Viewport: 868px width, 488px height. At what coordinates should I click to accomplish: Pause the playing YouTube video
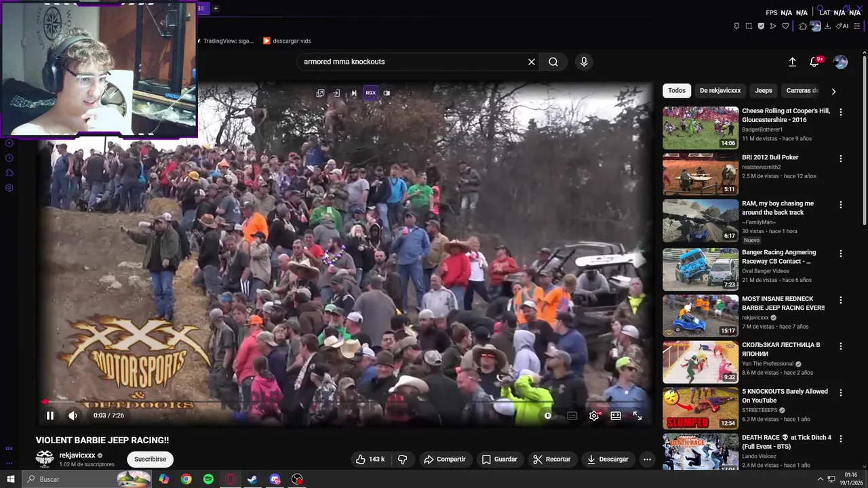point(50,415)
